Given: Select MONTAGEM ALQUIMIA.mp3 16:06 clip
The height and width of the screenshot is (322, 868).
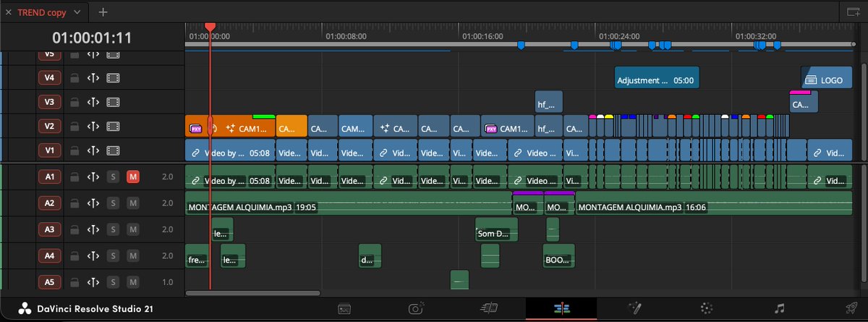Looking at the screenshot, I should pos(713,204).
